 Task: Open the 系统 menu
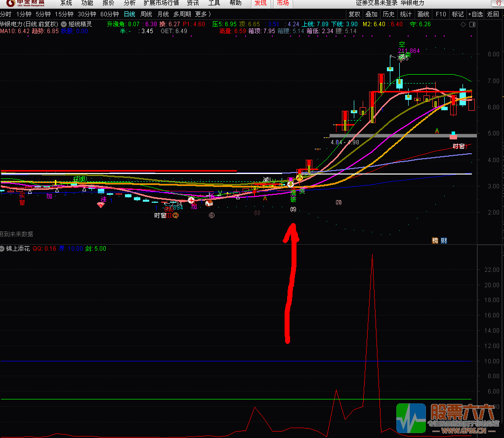coord(66,3)
